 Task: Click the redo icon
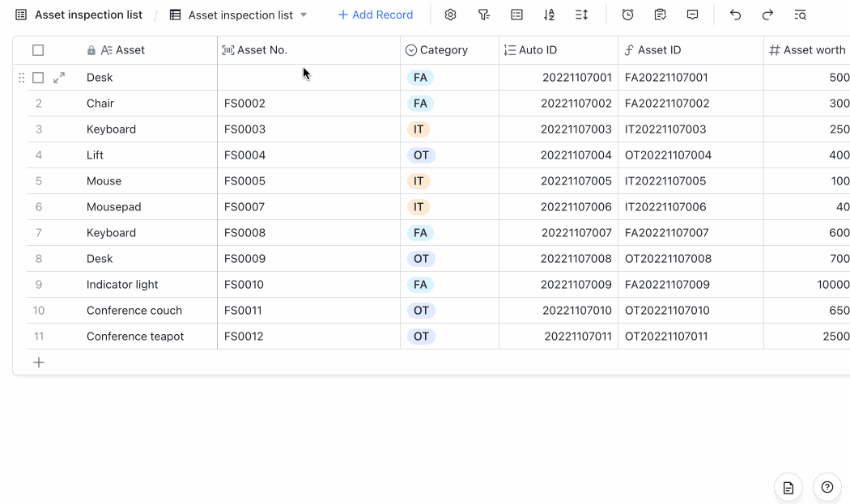(x=767, y=15)
